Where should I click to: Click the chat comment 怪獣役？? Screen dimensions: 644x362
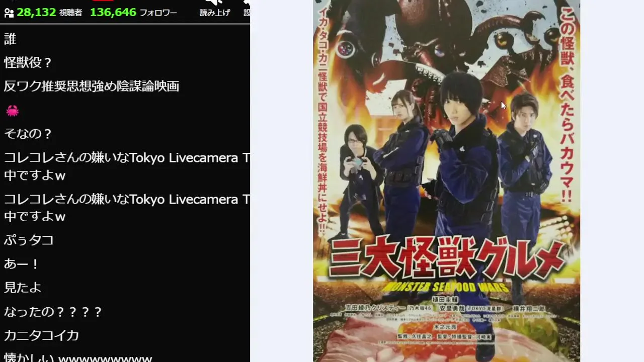(28, 63)
